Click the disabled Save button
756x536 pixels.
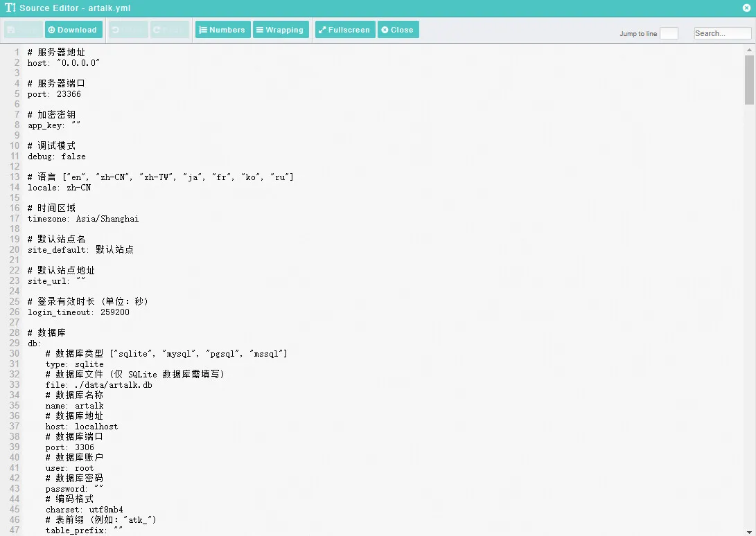pyautogui.click(x=23, y=30)
